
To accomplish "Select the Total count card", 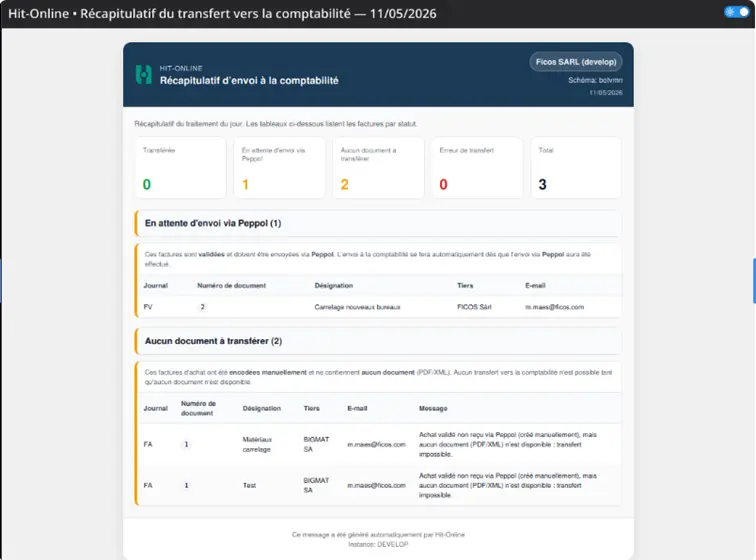I will click(576, 167).
